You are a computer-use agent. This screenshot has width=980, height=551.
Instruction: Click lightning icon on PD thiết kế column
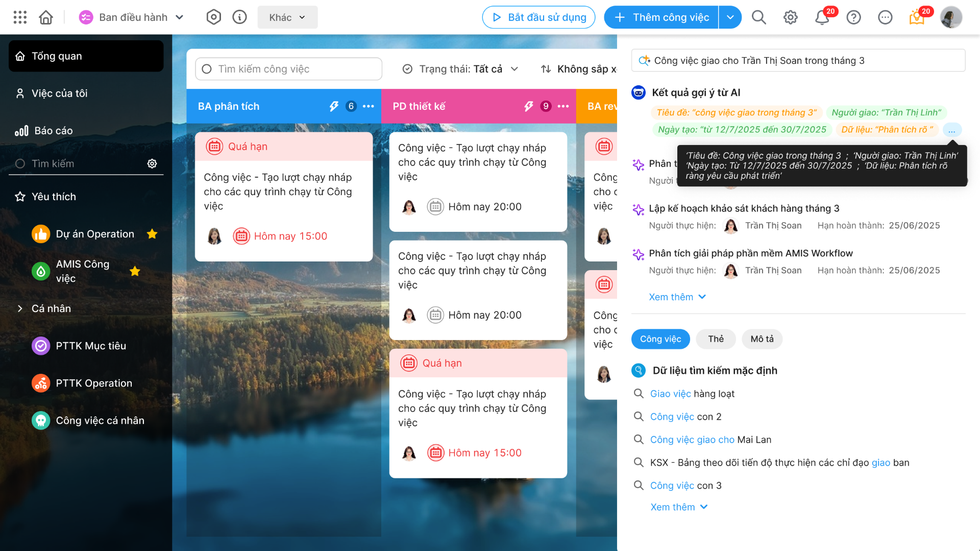coord(529,106)
